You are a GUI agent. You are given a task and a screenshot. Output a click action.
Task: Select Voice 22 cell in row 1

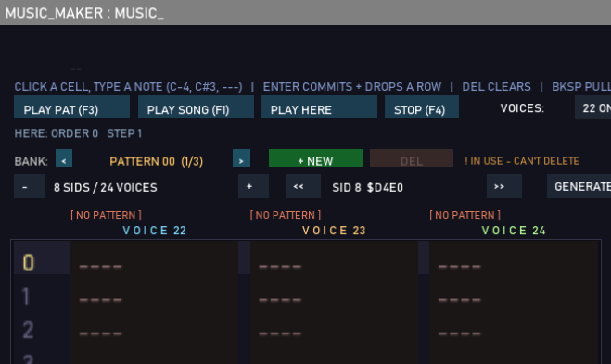pyautogui.click(x=154, y=291)
